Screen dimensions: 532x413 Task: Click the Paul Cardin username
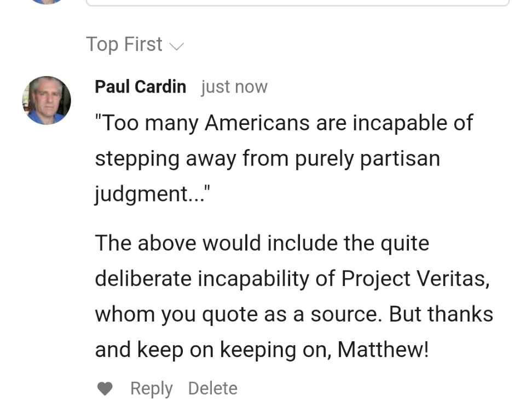pos(140,87)
